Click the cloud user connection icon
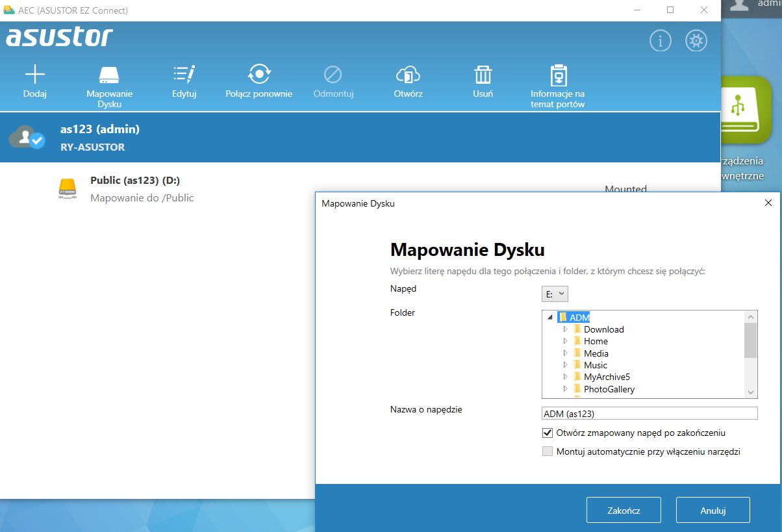782x532 pixels. pos(27,137)
